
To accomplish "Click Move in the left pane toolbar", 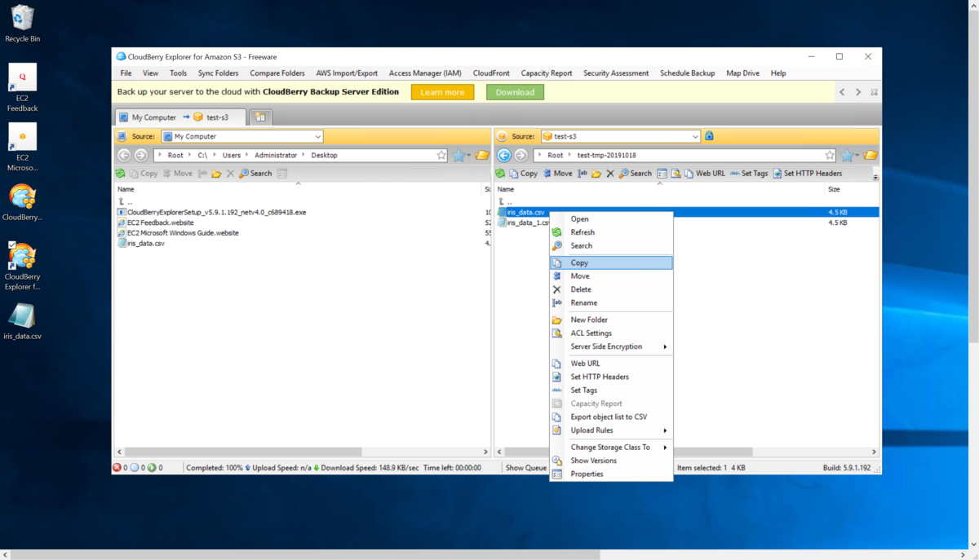I will (x=177, y=174).
